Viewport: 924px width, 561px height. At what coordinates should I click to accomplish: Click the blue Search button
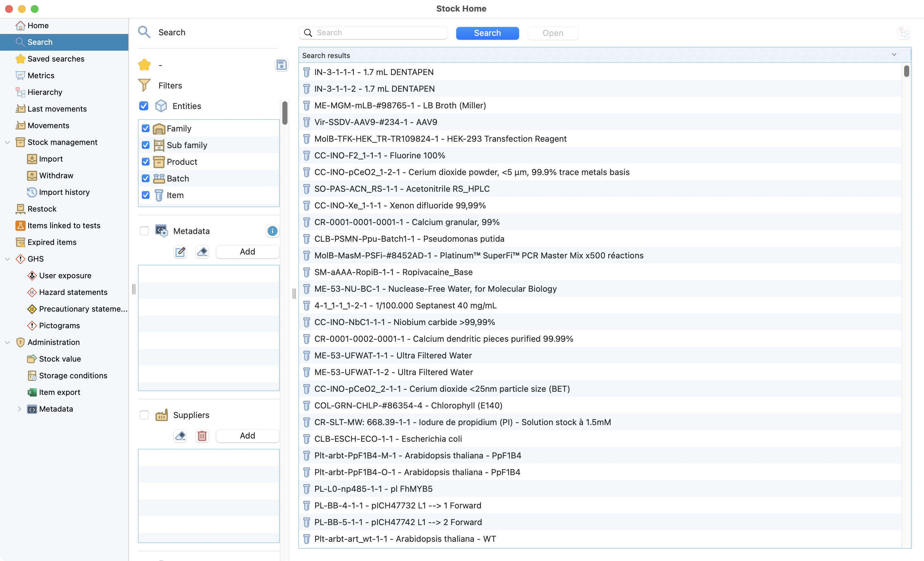tap(487, 33)
